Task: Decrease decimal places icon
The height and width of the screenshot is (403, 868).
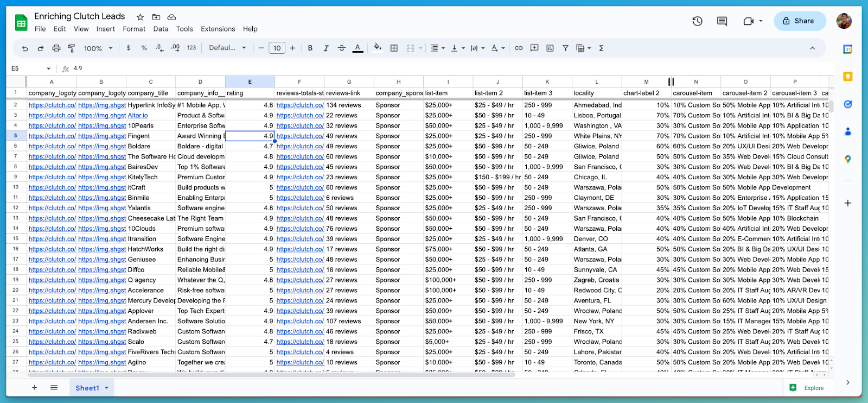Action: pyautogui.click(x=159, y=48)
